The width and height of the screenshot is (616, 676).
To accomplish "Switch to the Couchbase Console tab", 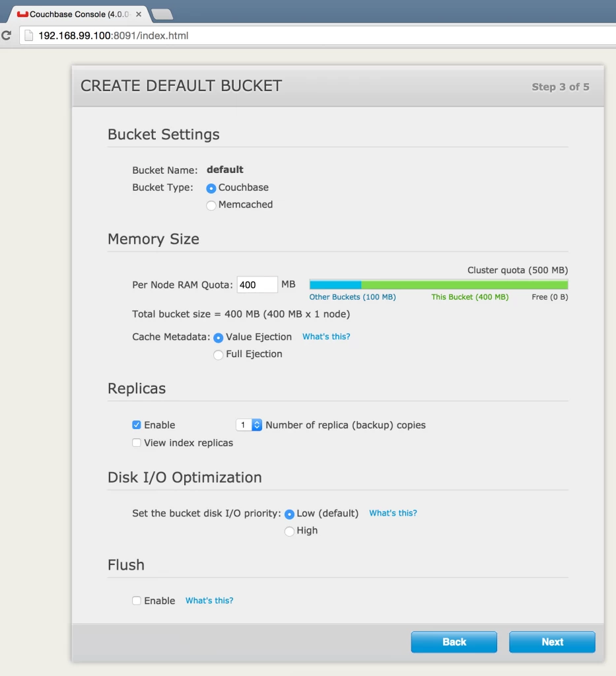I will [79, 15].
